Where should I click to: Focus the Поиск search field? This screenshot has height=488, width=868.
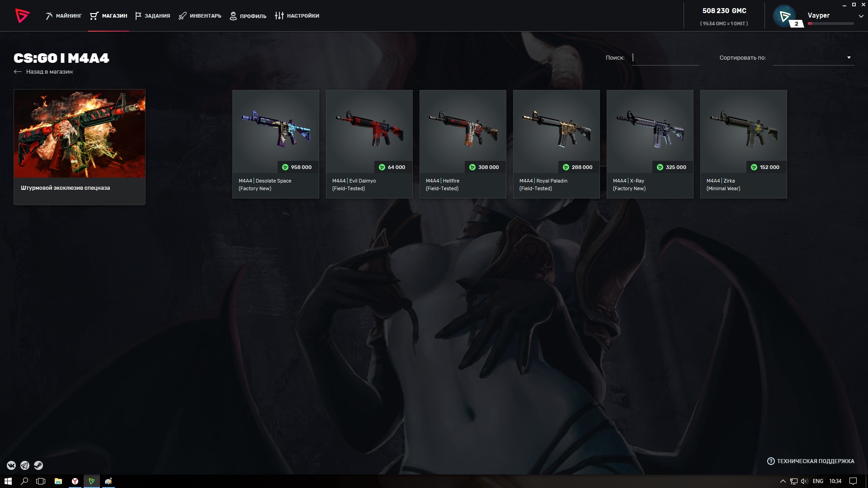click(x=665, y=58)
